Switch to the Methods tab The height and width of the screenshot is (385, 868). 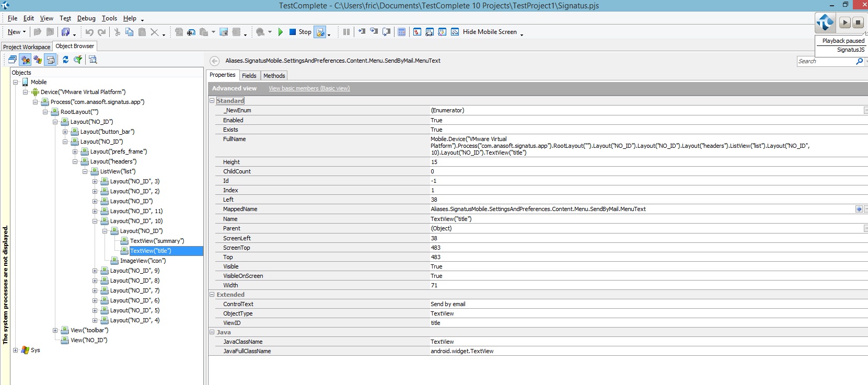tap(274, 76)
